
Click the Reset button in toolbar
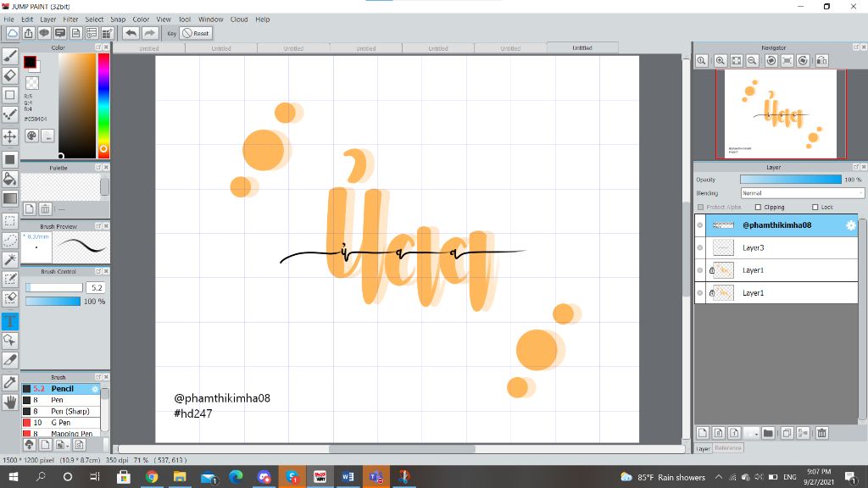pos(196,33)
